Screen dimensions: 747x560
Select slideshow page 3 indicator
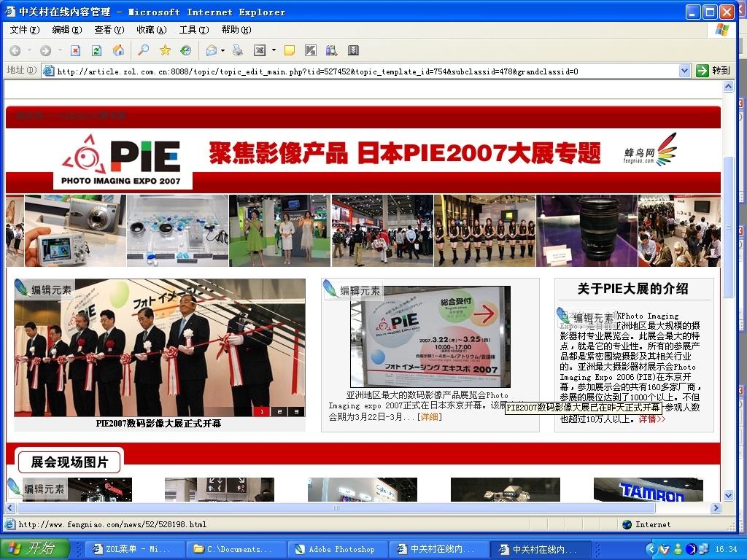click(296, 411)
